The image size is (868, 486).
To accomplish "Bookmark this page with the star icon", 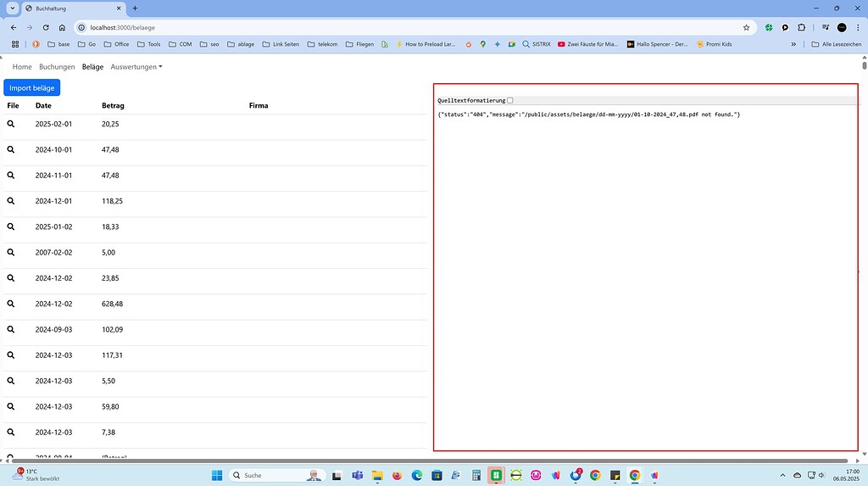I will tap(746, 27).
